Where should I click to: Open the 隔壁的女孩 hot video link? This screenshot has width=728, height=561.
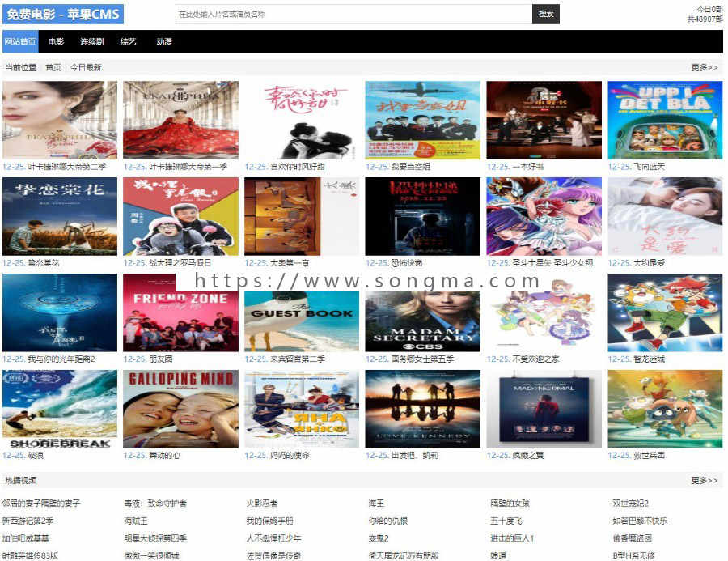[510, 504]
